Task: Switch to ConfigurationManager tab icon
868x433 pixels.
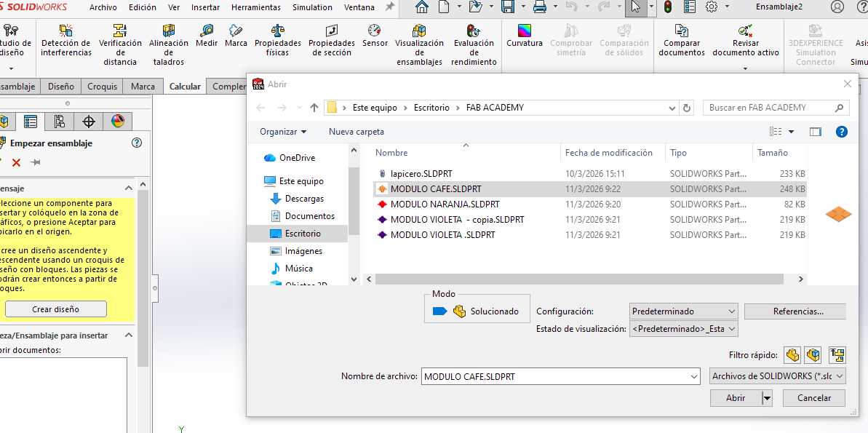Action: click(59, 122)
